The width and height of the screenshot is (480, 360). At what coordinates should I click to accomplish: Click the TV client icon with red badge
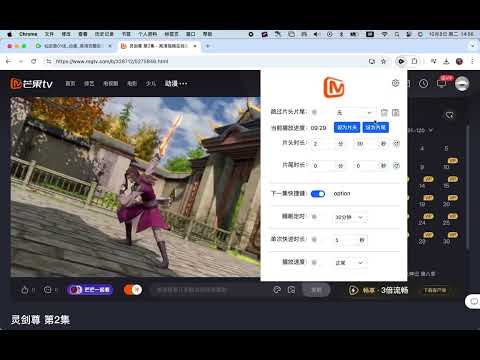[442, 83]
